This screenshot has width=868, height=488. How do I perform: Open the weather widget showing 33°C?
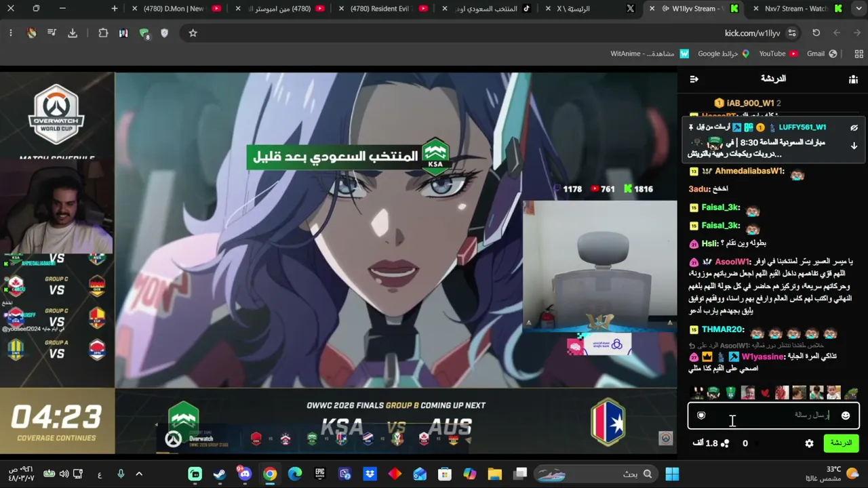click(841, 474)
